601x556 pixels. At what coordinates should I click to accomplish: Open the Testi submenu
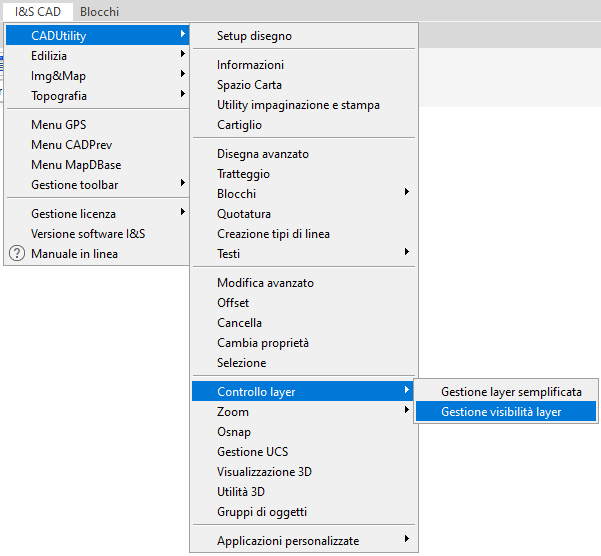tap(303, 254)
